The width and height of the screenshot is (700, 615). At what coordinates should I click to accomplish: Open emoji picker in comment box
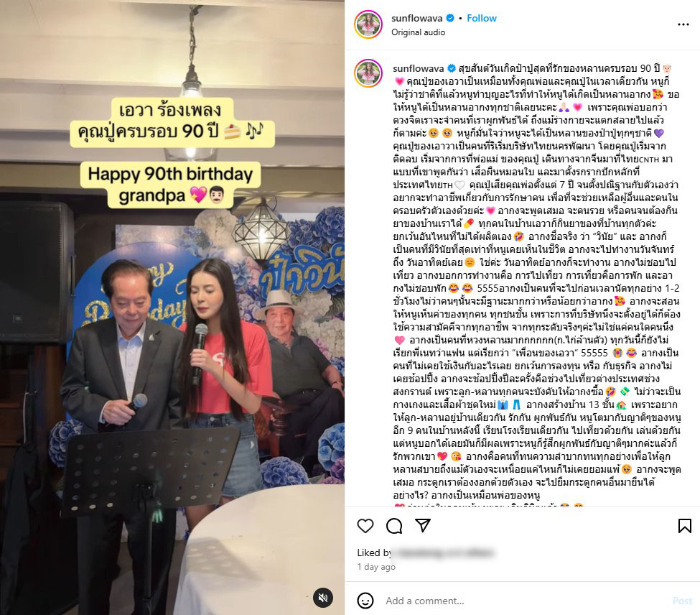pyautogui.click(x=365, y=600)
